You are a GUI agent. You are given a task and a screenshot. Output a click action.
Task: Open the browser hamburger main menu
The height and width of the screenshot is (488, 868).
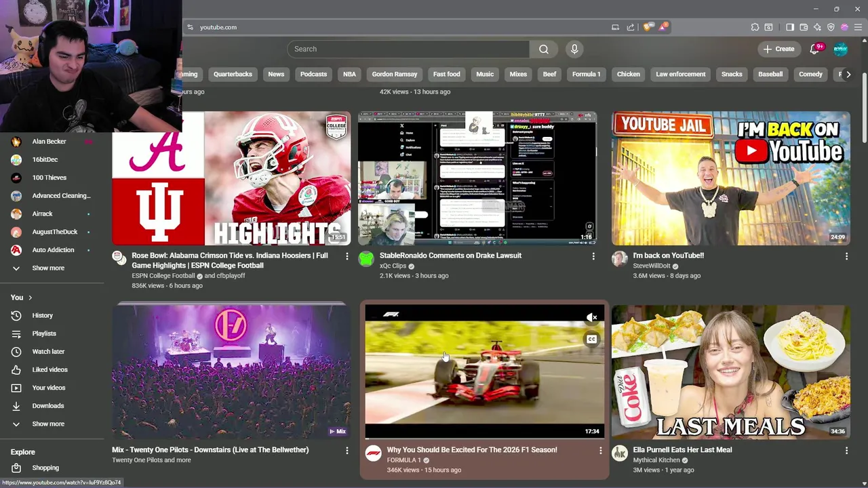coord(858,27)
